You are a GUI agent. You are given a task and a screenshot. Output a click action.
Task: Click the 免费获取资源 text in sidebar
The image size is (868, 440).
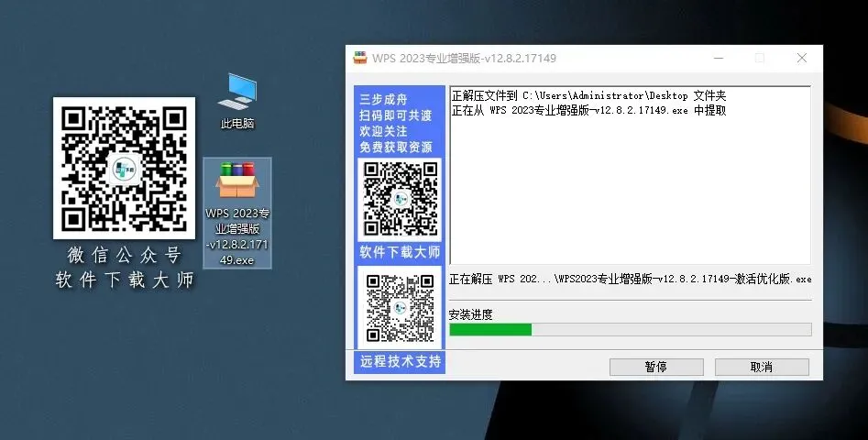point(396,148)
